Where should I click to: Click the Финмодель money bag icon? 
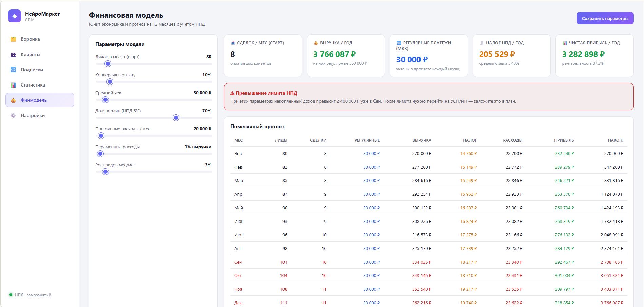click(x=13, y=100)
